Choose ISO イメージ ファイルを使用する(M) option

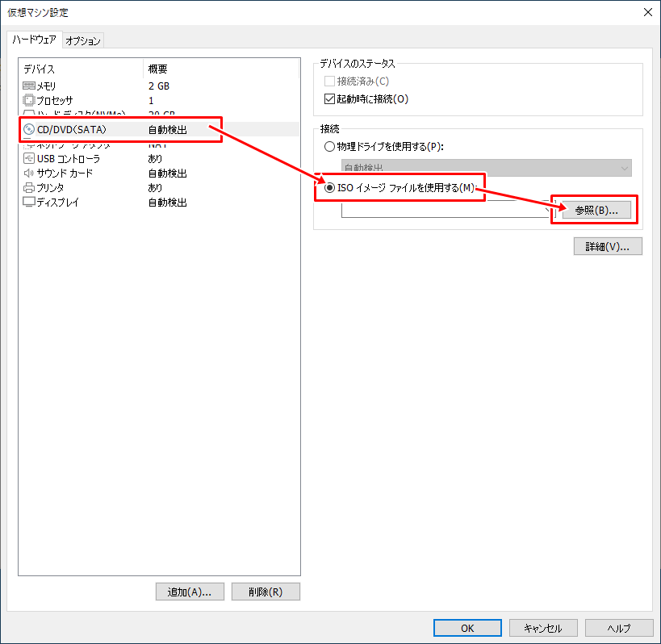pos(331,188)
